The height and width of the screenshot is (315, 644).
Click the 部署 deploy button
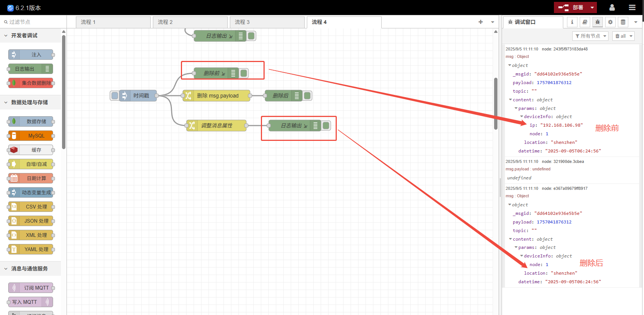571,7
